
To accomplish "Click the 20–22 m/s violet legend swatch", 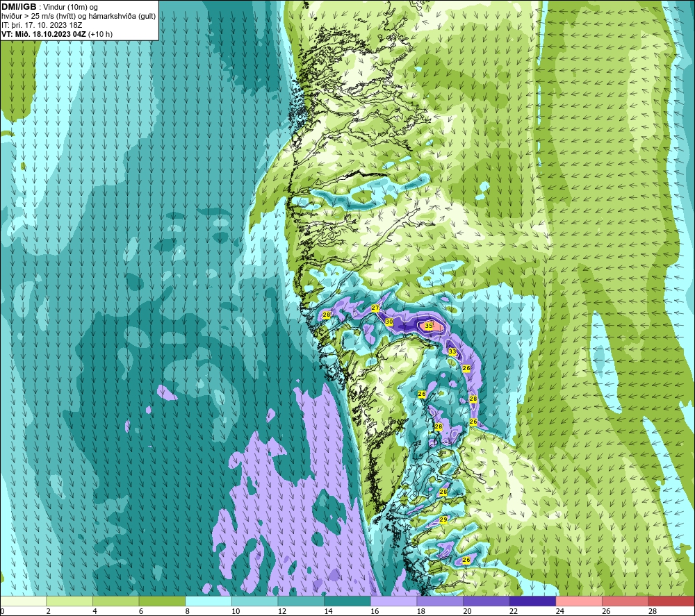I will (486, 601).
